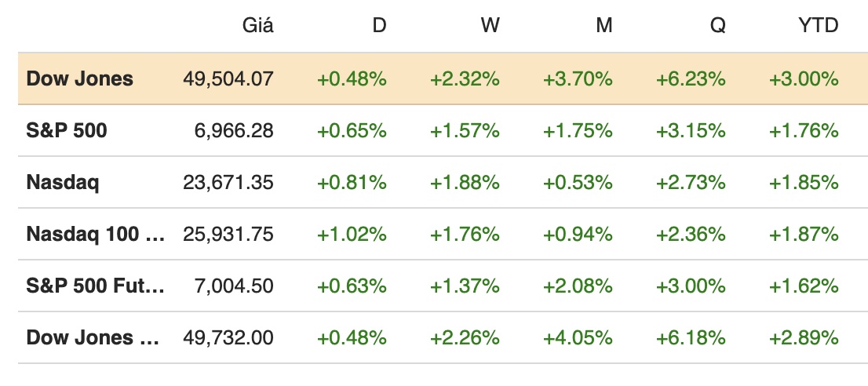868x386 pixels.
Task: Select the W weekly column header
Action: click(x=491, y=26)
